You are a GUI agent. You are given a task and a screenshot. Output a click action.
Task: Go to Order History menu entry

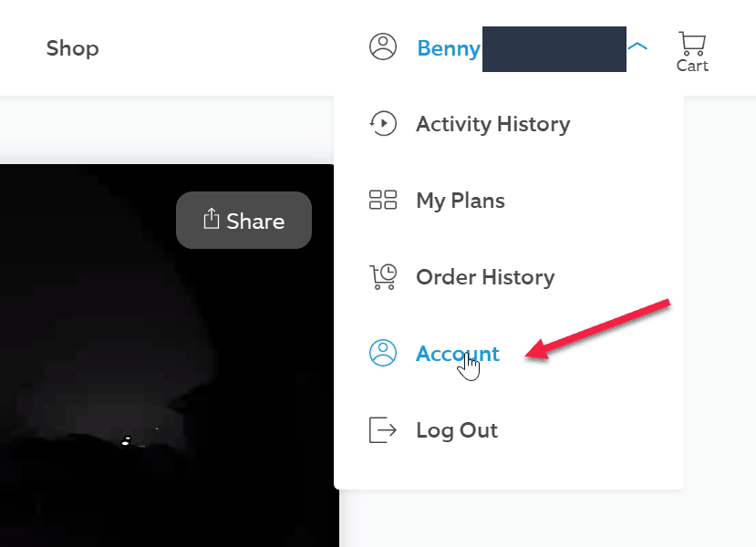click(x=485, y=277)
